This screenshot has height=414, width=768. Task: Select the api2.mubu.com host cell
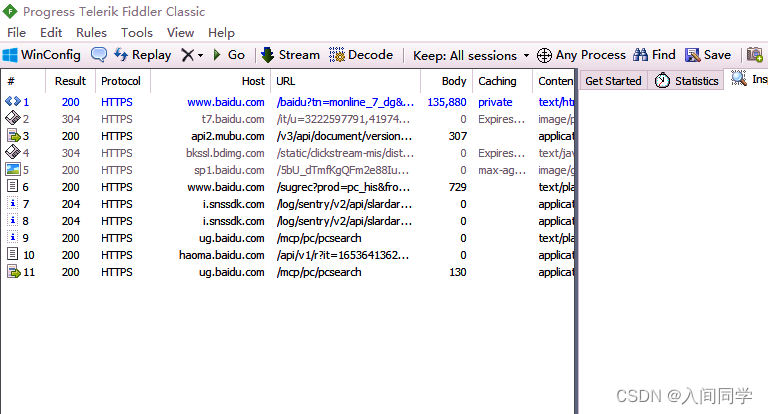(228, 136)
